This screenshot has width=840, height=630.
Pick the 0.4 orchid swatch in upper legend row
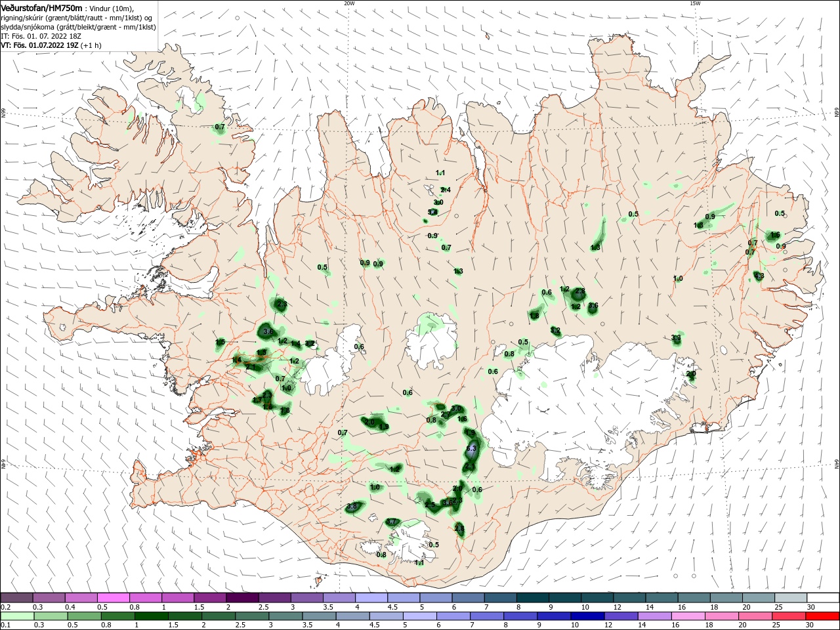pos(81,598)
